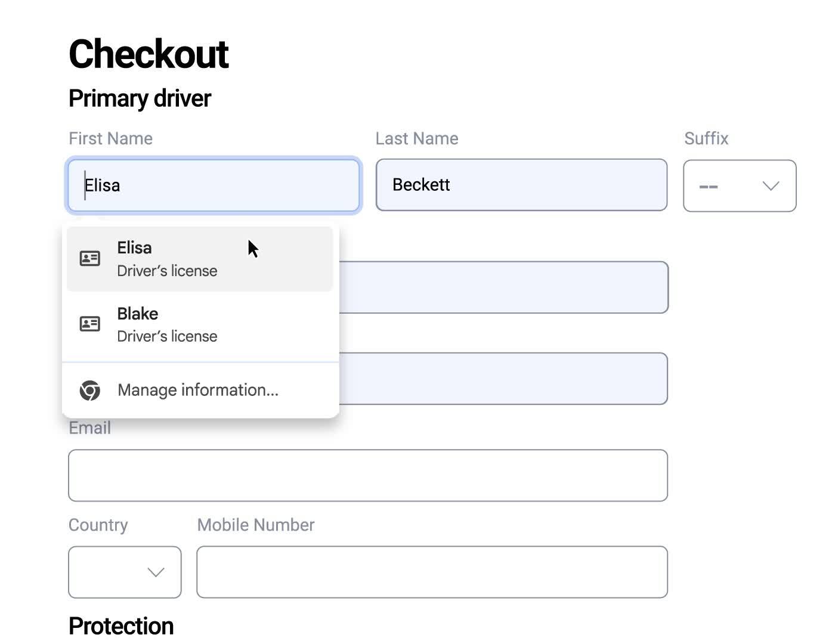Screen dimensions: 835x644
Task: Click inside the First Name field
Action: (213, 185)
